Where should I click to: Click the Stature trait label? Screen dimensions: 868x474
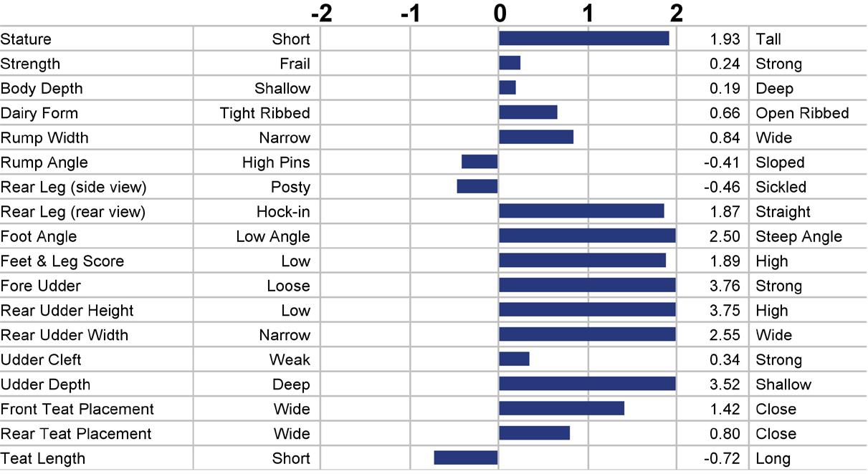click(x=26, y=39)
